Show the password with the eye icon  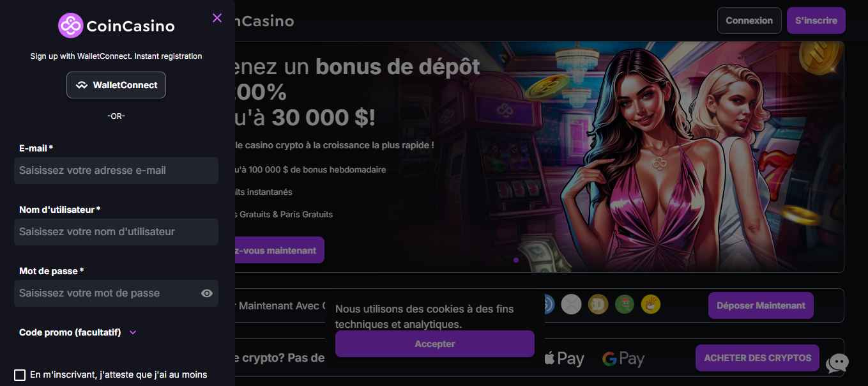point(207,293)
